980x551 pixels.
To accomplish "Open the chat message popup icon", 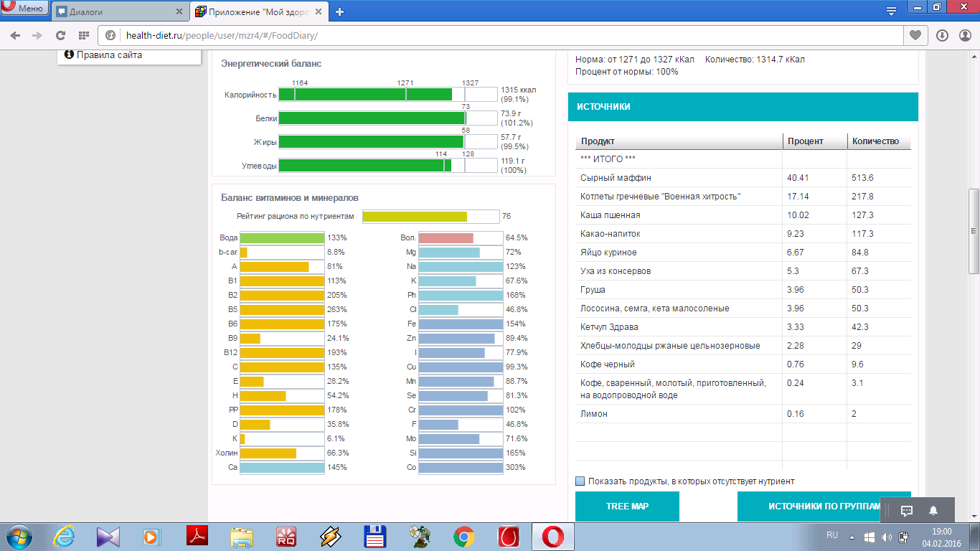I will [x=906, y=510].
